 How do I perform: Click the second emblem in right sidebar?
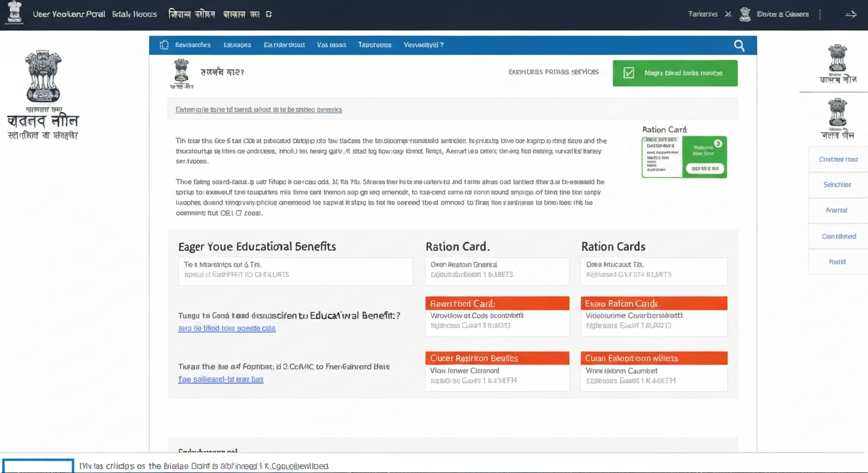837,113
